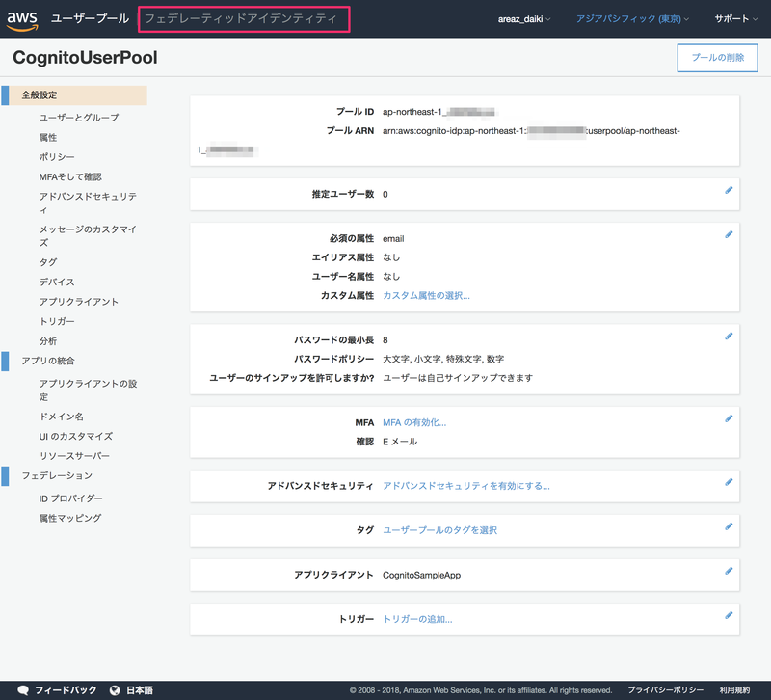Click the CognitoSampleApp value text
The width and height of the screenshot is (771, 700).
pos(421,575)
